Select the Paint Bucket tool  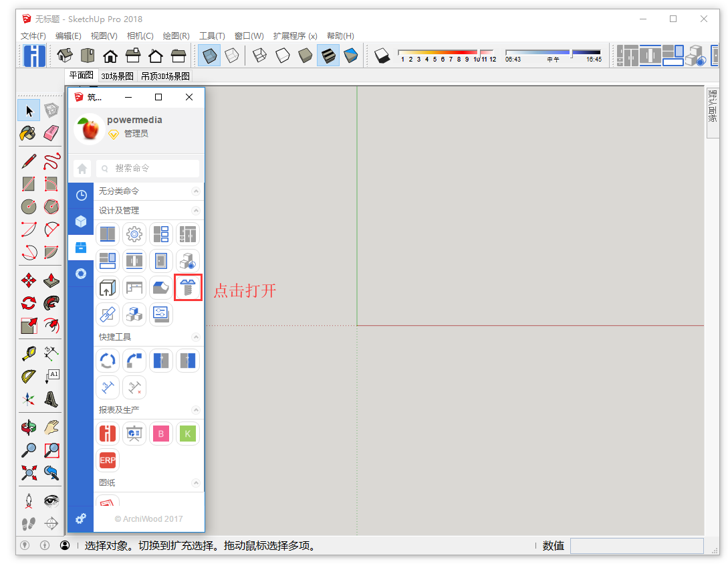[28, 133]
